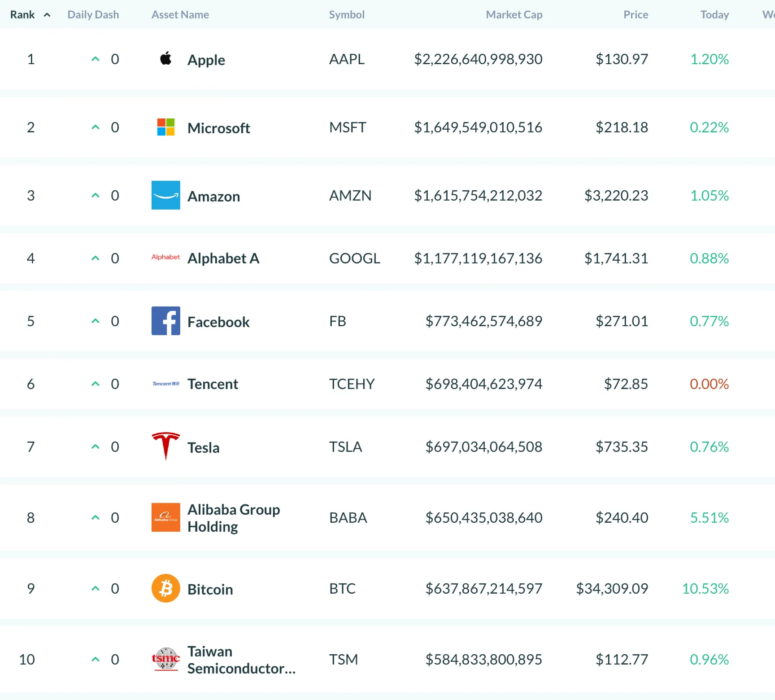
Task: Collapse the Rank sort chevron
Action: [x=46, y=14]
